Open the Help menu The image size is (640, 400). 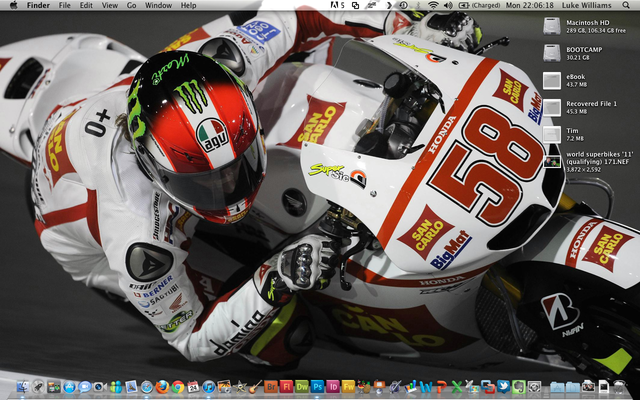point(188,5)
